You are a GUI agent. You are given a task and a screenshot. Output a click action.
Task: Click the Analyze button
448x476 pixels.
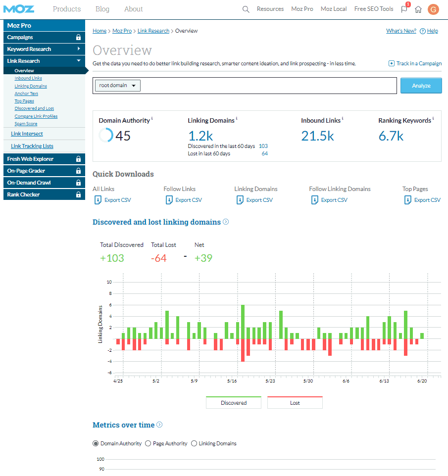[421, 86]
